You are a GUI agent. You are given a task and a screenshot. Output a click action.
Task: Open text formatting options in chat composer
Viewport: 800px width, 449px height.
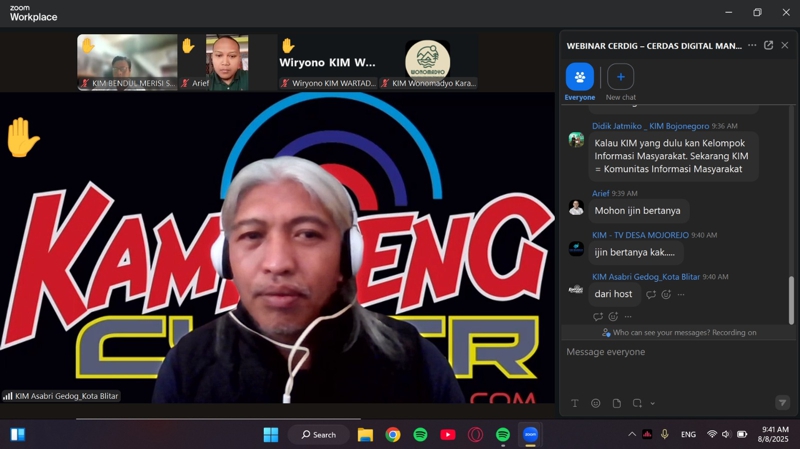[x=574, y=403]
